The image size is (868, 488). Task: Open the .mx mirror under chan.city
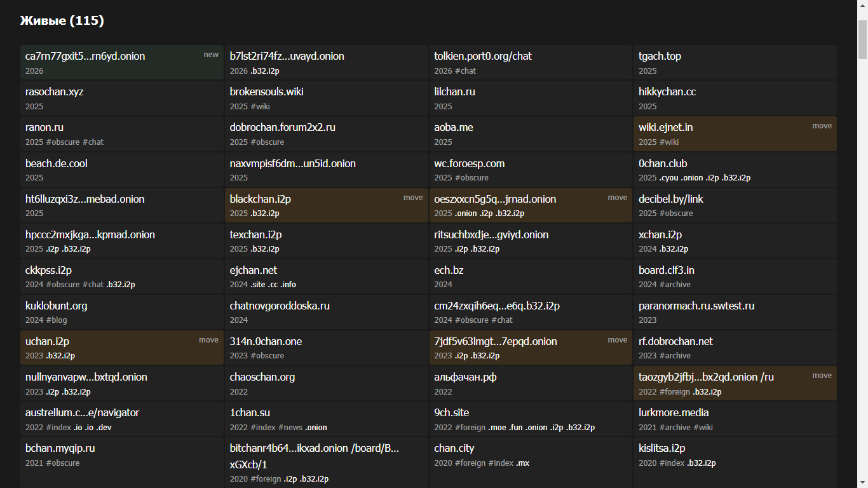pos(522,463)
